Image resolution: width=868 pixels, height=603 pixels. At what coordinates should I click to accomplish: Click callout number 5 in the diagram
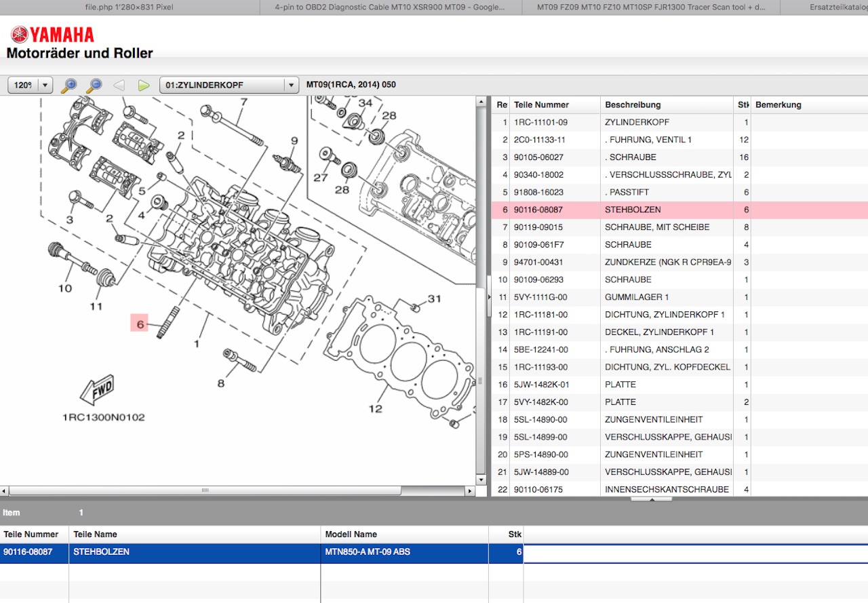tap(142, 191)
